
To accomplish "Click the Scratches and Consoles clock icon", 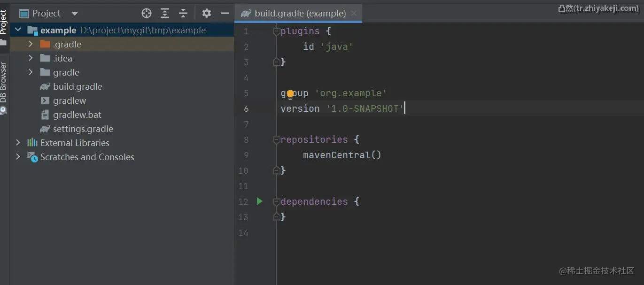I will (32, 157).
